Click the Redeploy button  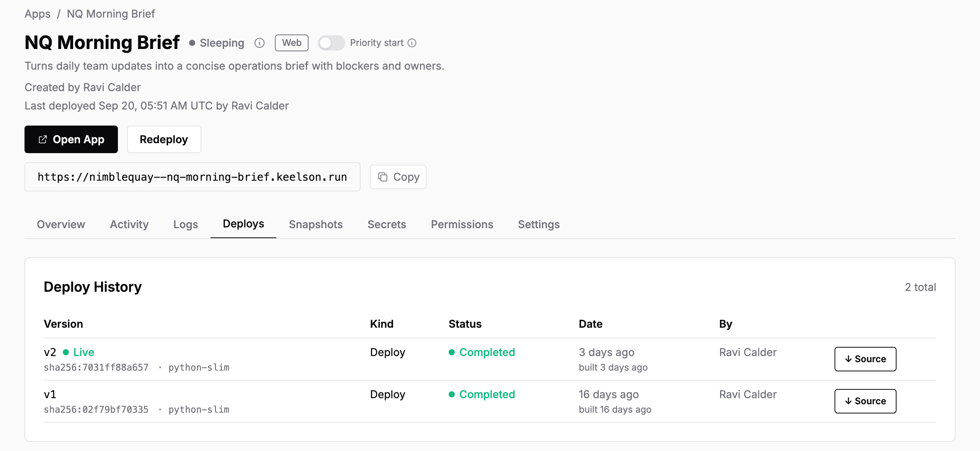click(164, 139)
